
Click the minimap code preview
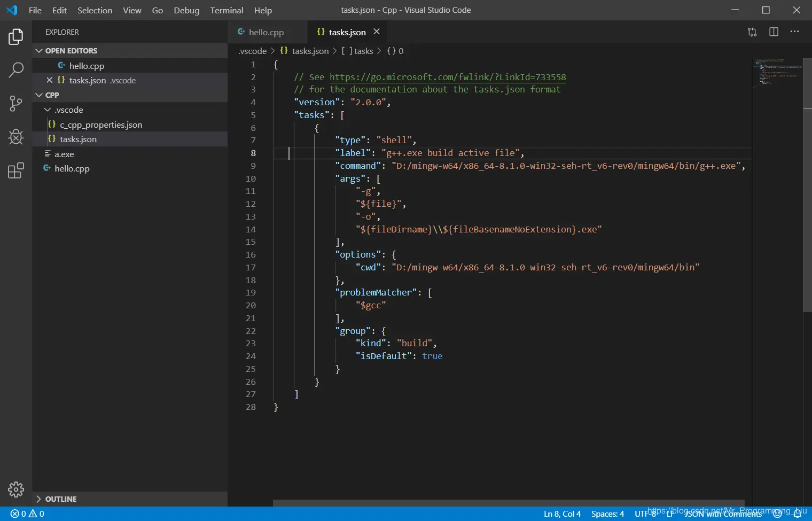778,72
